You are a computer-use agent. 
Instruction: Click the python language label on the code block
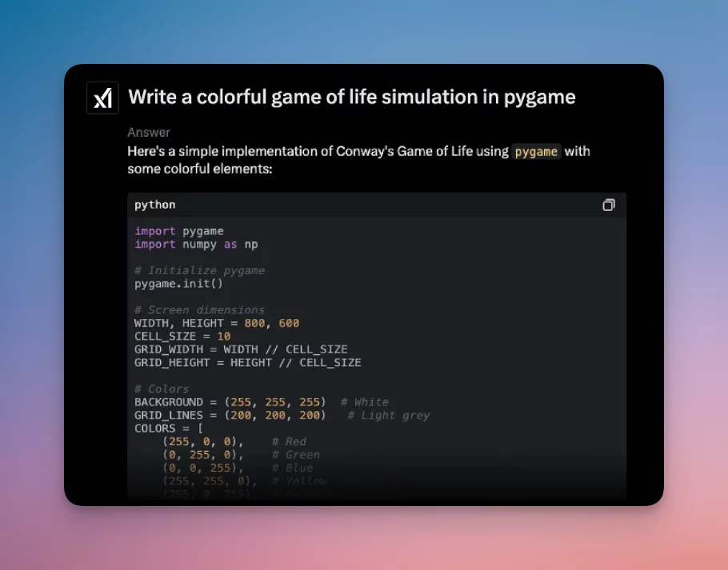coord(154,205)
